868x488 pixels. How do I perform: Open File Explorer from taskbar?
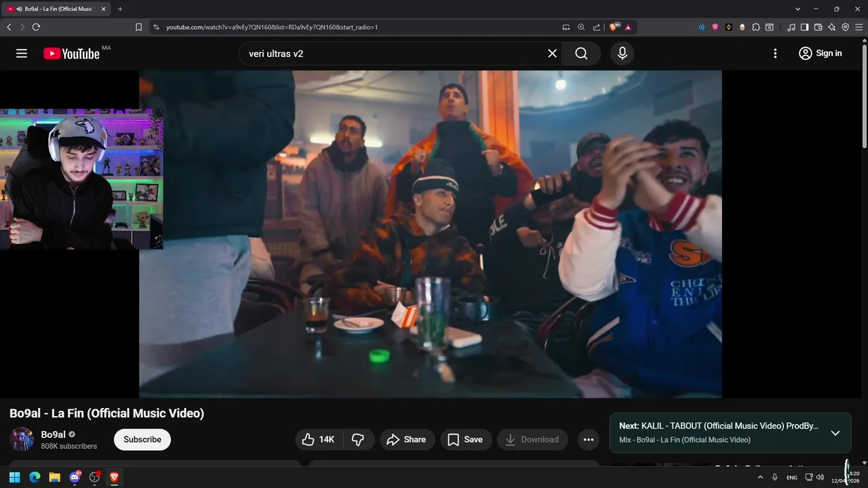54,477
